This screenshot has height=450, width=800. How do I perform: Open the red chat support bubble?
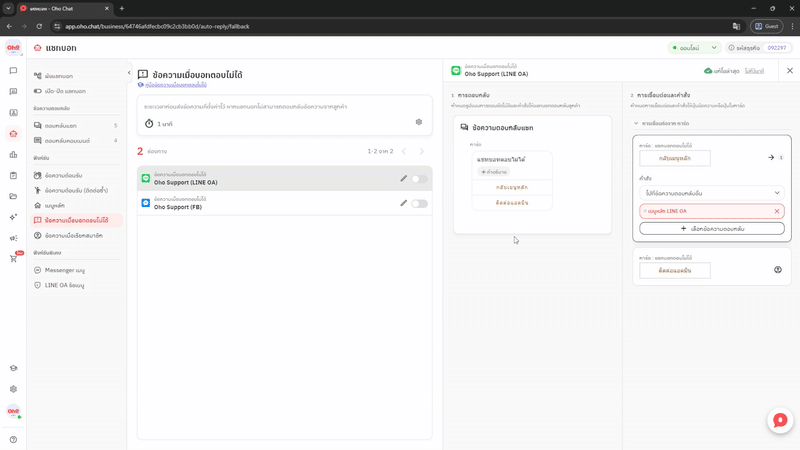780,421
